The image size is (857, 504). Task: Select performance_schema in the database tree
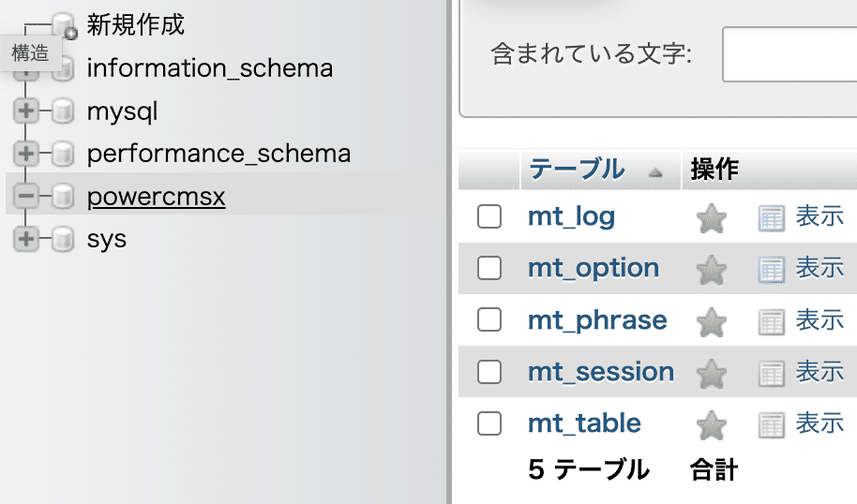[218, 154]
